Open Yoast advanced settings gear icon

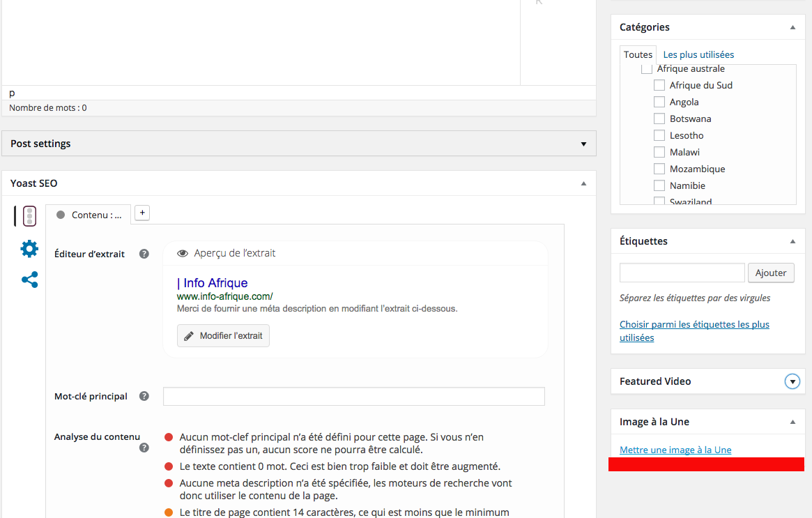tap(29, 249)
